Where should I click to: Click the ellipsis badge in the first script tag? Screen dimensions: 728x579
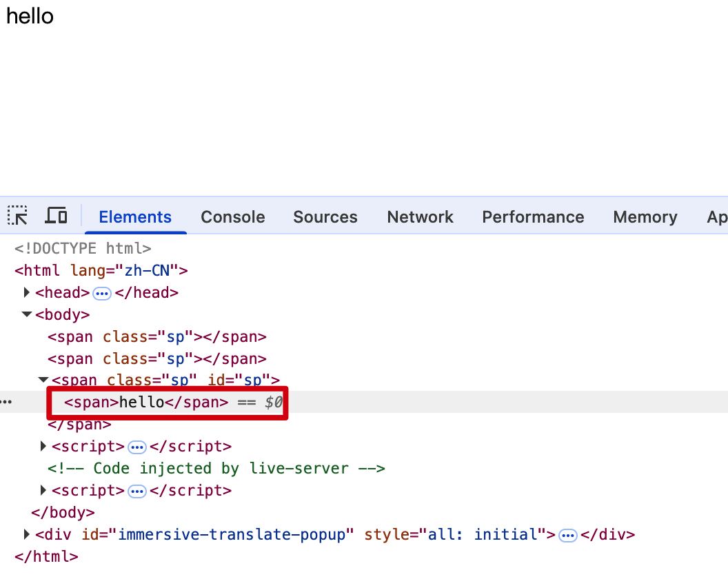click(137, 447)
